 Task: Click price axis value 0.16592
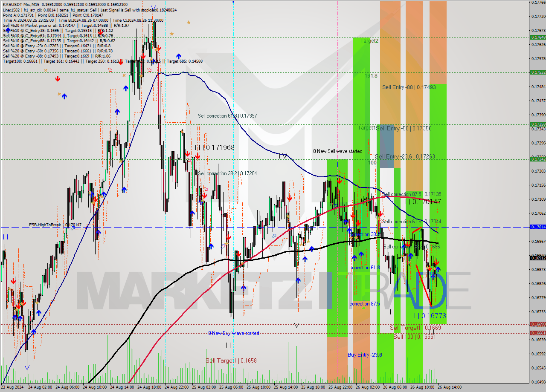pos(538,354)
